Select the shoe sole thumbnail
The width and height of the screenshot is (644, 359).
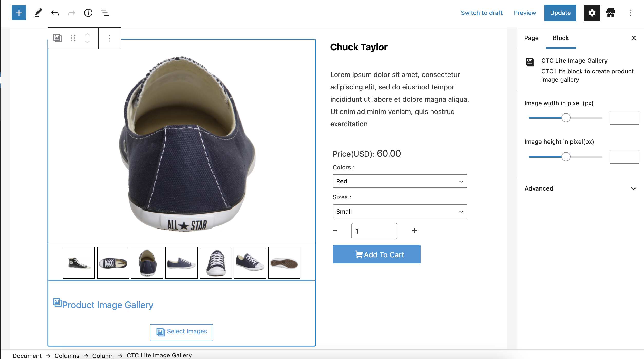tap(284, 262)
